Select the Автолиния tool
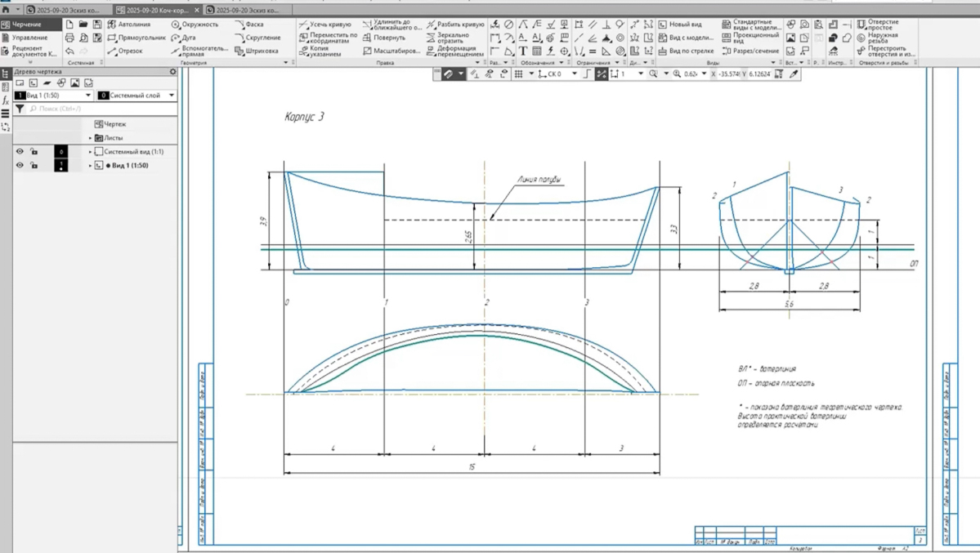Image resolution: width=980 pixels, height=553 pixels. point(129,25)
